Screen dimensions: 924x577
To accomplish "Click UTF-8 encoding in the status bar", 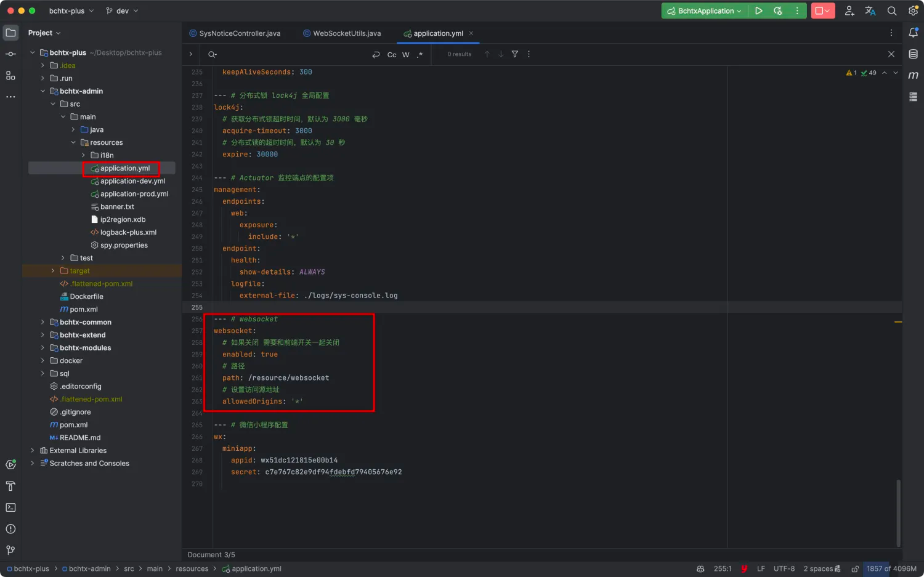I will click(784, 568).
